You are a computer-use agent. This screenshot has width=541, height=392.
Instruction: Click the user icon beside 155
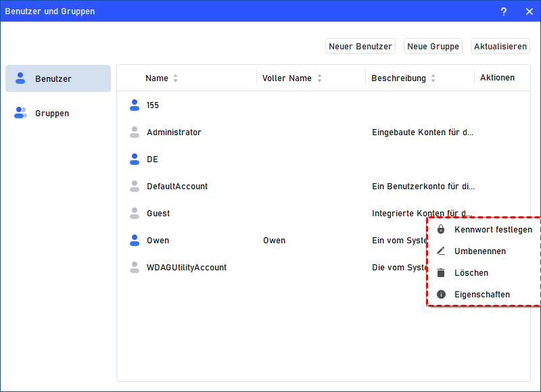click(x=134, y=105)
